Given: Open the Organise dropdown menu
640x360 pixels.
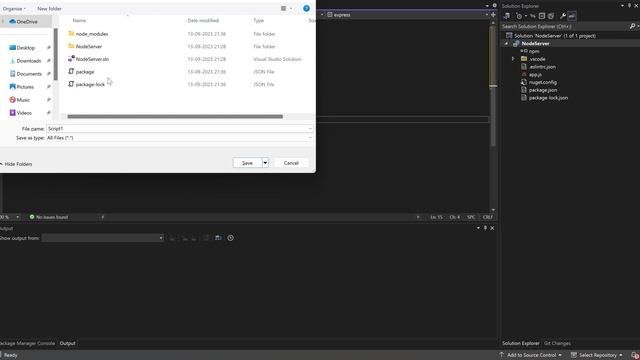Looking at the screenshot, I should tap(14, 9).
